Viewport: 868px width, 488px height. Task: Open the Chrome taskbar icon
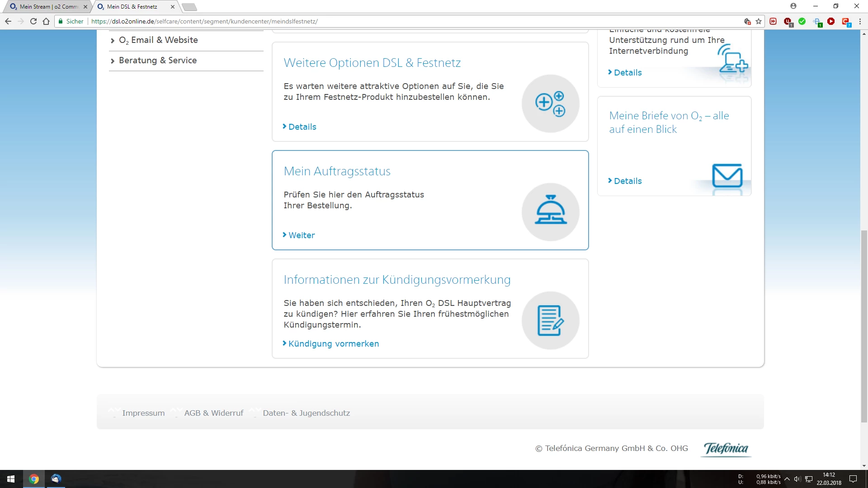34,479
